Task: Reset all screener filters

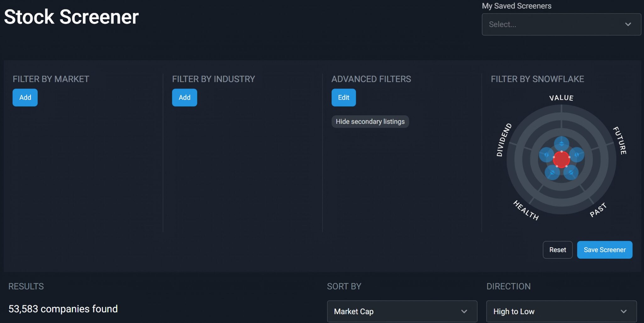Action: [557, 250]
